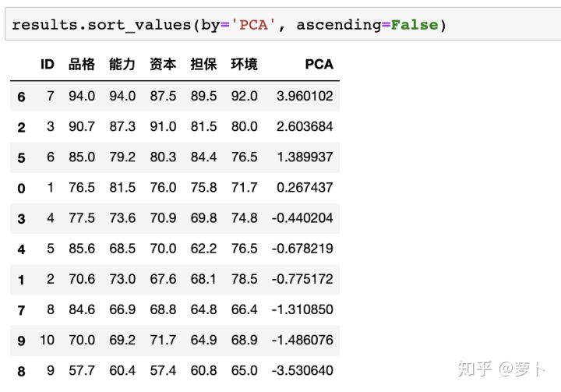
Task: Select the 环境 column header
Action: (244, 65)
